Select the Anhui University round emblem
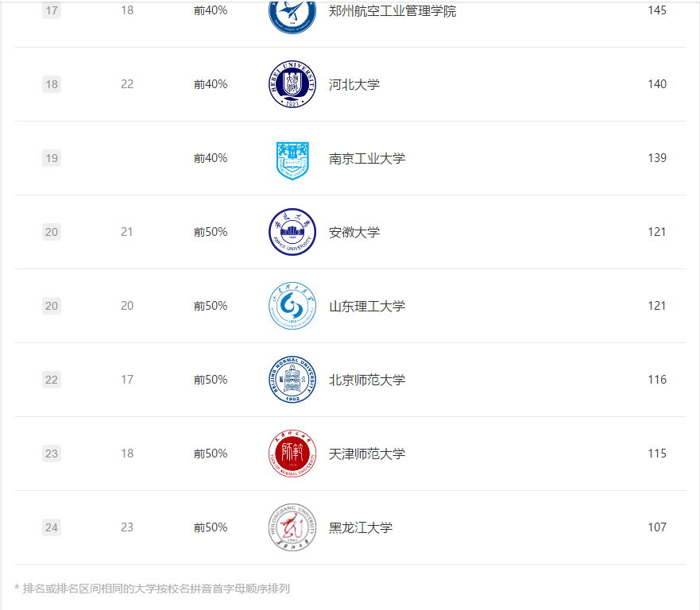The height and width of the screenshot is (610, 700). (x=292, y=232)
